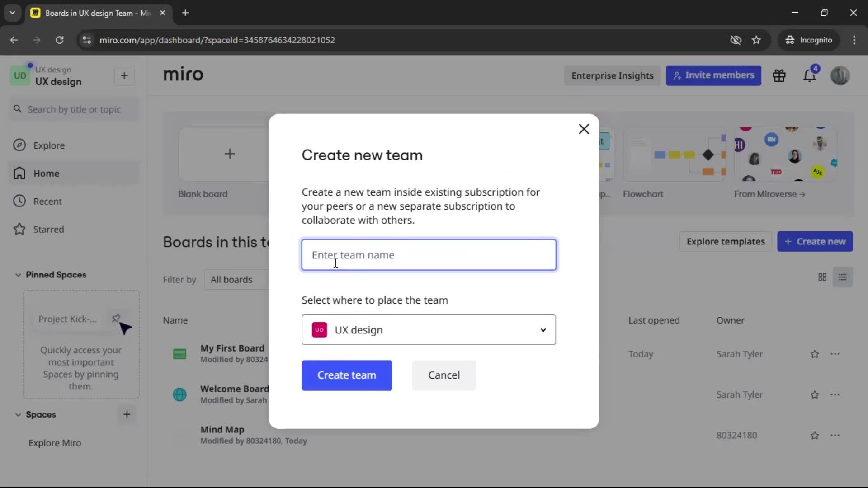Open the notifications bell
Image resolution: width=868 pixels, height=488 pixels.
[809, 76]
